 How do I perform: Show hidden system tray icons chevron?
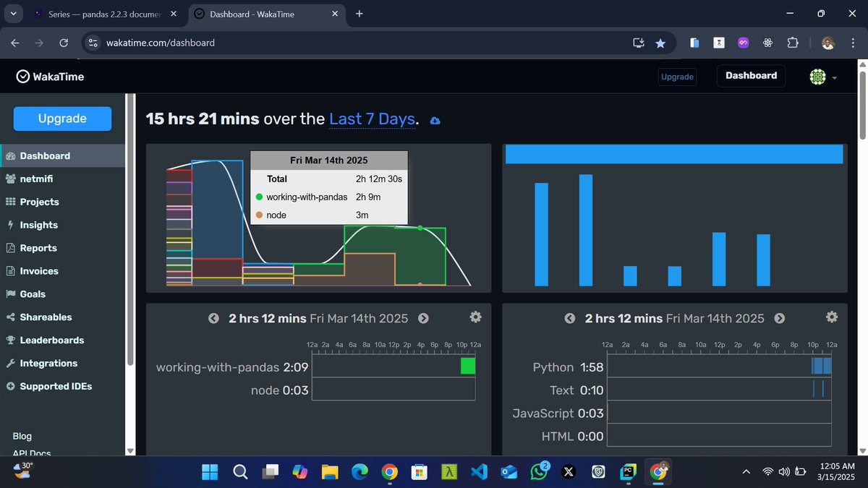pyautogui.click(x=746, y=472)
